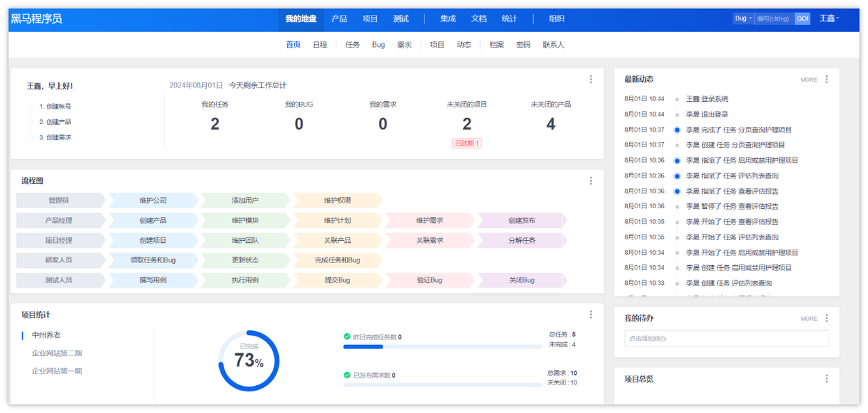Screen dimensions: 868x413
Task: Click the 73% completion progress ring
Action: click(249, 361)
